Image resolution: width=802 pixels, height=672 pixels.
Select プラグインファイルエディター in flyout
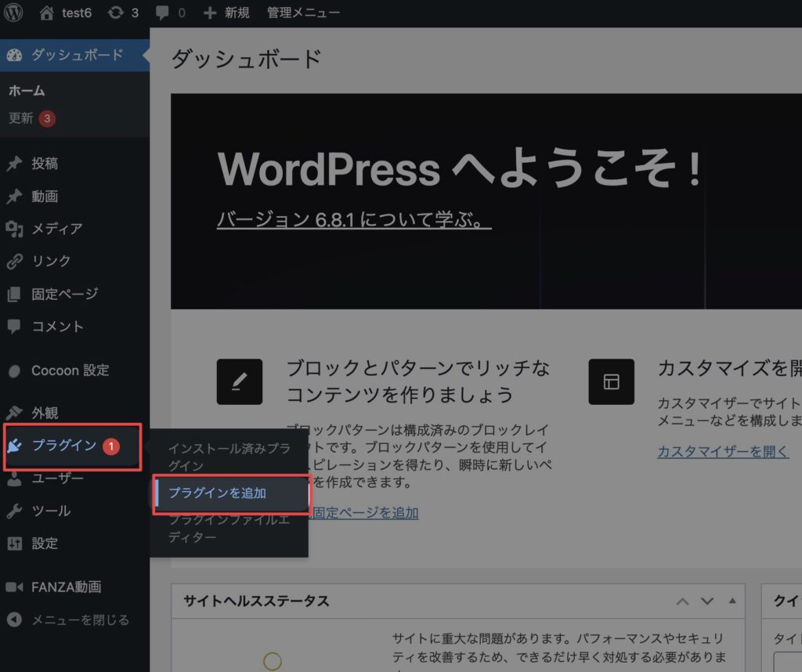[229, 529]
